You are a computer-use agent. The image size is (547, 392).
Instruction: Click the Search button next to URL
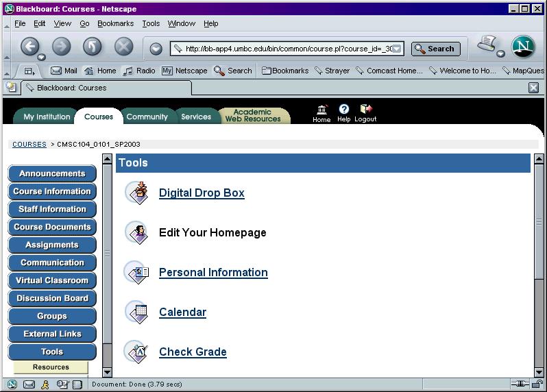point(436,49)
